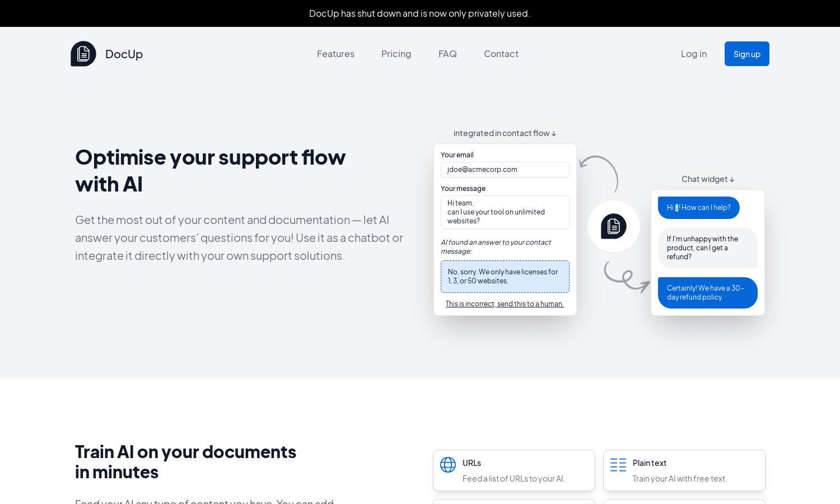Click 'integrated in contact flow' label

(x=505, y=133)
